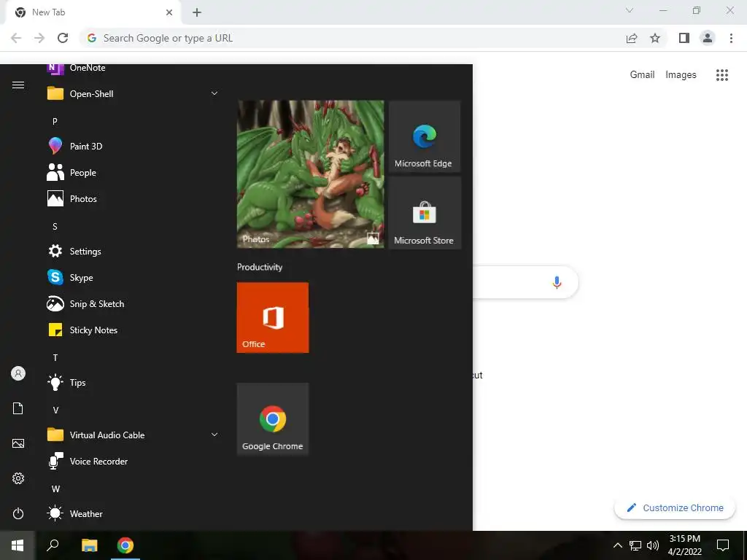Click the letter T section header
Viewport: 747px width, 560px height.
(x=55, y=357)
